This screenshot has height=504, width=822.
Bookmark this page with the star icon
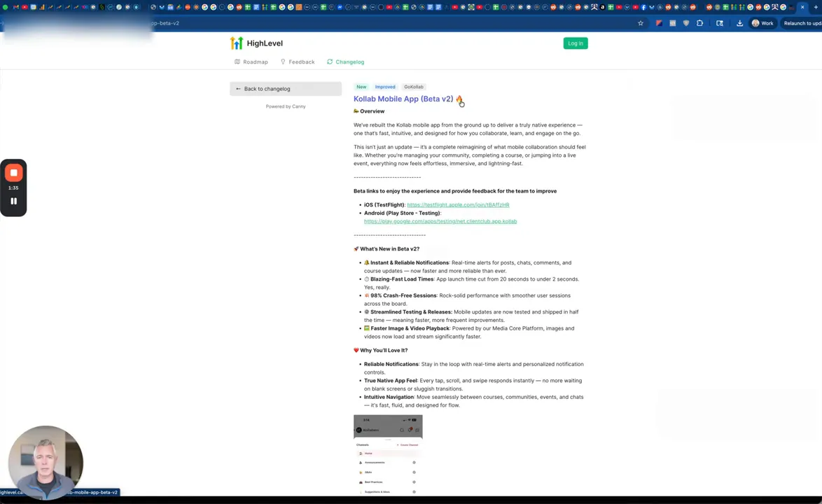coord(640,23)
